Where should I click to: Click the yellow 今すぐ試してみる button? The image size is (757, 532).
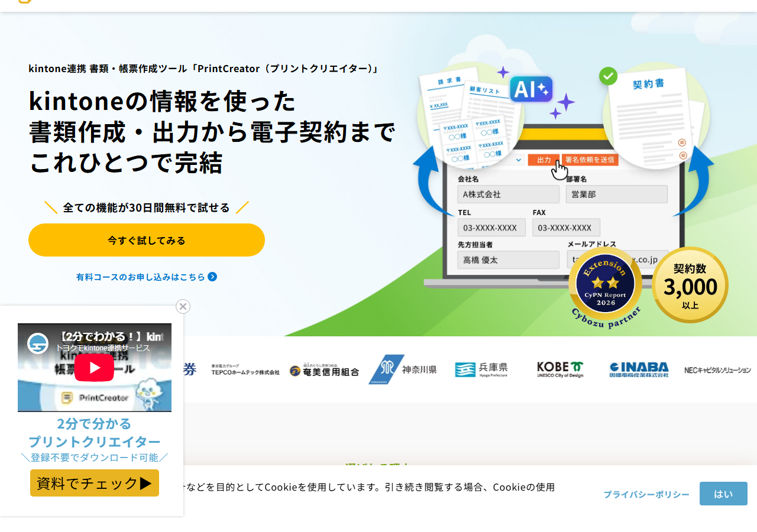pos(147,240)
